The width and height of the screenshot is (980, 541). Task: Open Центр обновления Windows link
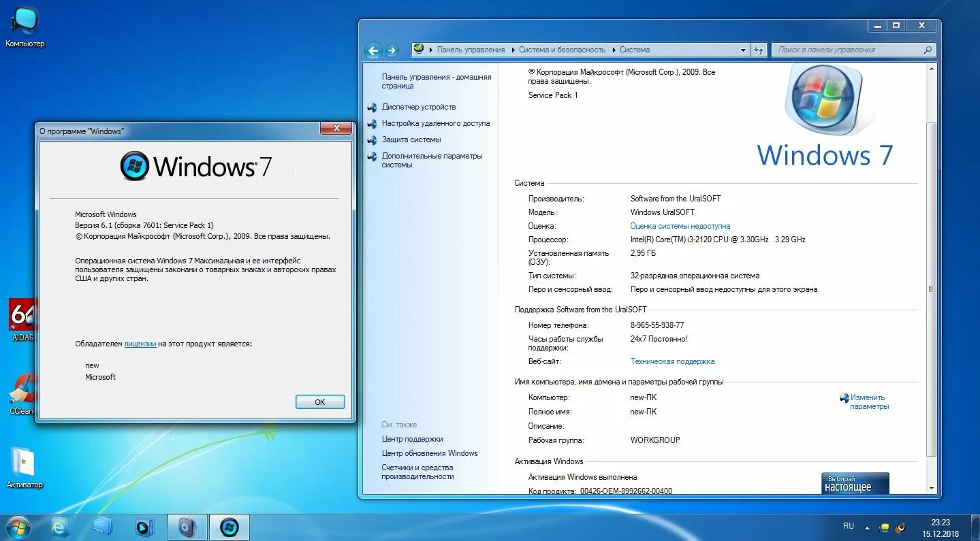pos(430,453)
